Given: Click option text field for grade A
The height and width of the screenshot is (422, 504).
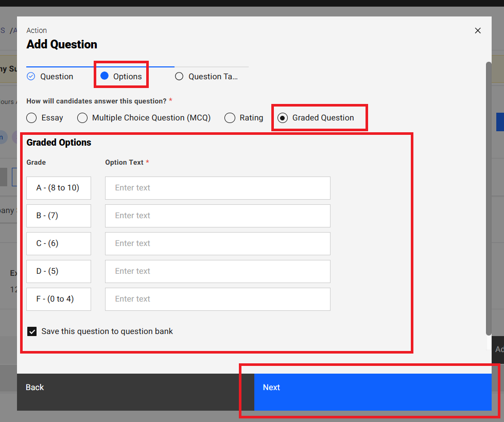Looking at the screenshot, I should [x=217, y=188].
